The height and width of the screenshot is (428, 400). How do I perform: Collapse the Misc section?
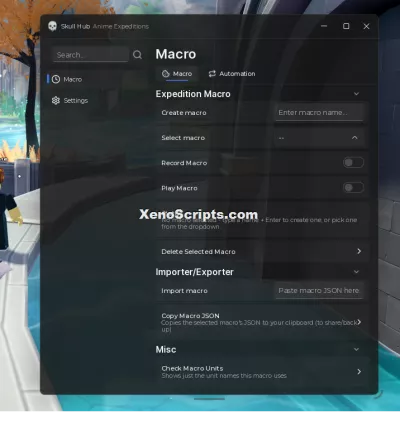click(x=356, y=349)
